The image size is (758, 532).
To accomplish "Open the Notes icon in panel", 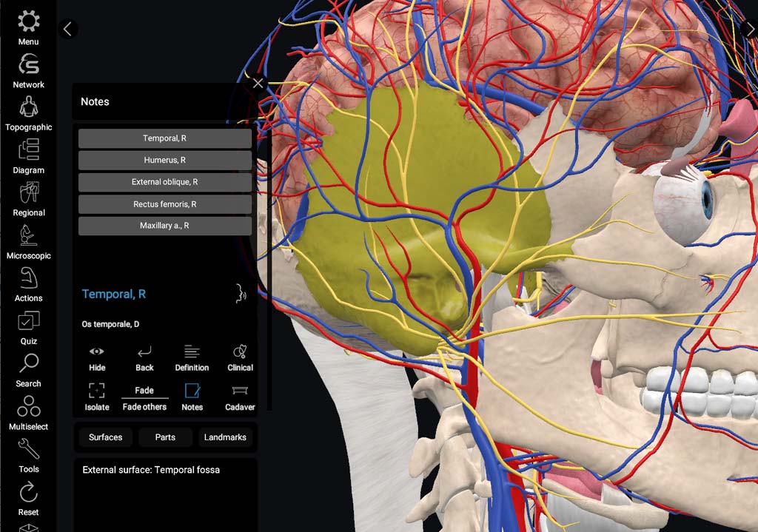I will click(192, 397).
